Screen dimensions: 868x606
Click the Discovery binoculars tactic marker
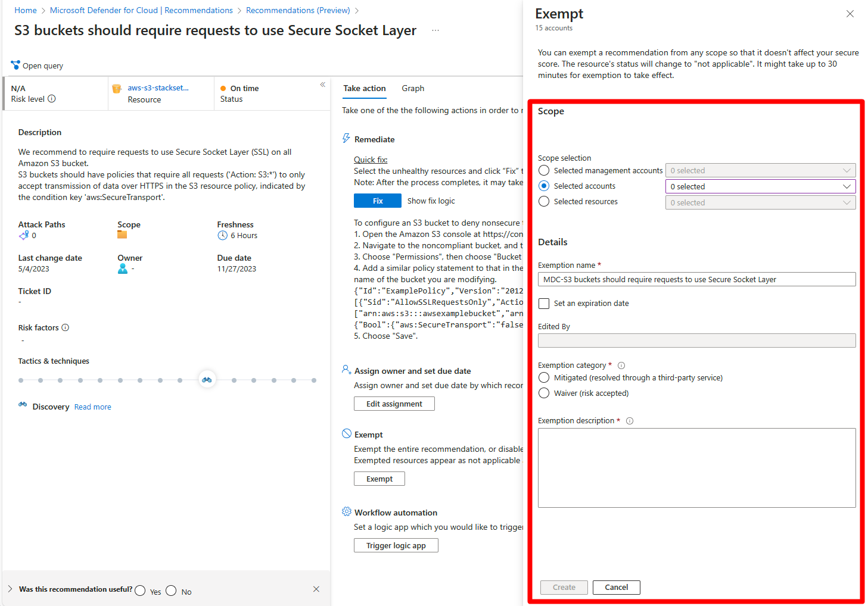[207, 380]
